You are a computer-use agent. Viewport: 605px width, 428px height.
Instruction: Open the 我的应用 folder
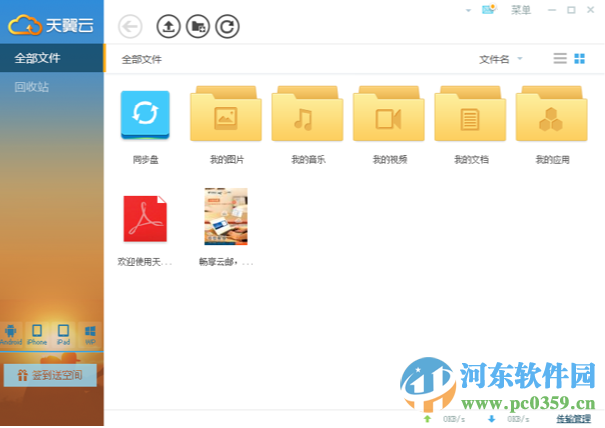tap(552, 113)
